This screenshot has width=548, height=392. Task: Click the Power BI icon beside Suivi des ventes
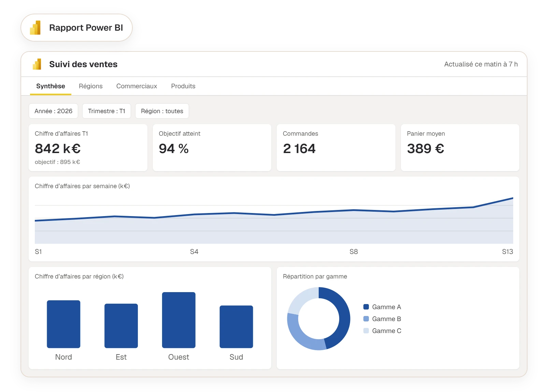click(x=37, y=64)
